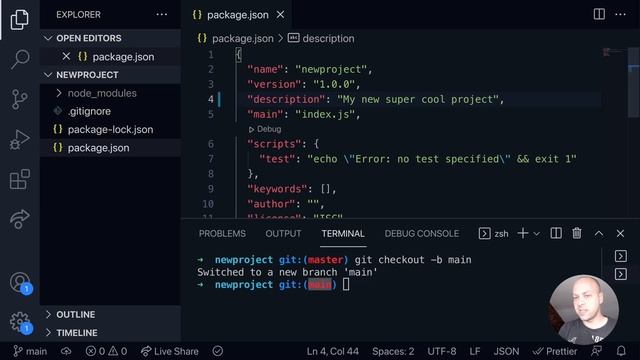The height and width of the screenshot is (360, 640).
Task: Open the main branch selector in status bar
Action: [30, 351]
